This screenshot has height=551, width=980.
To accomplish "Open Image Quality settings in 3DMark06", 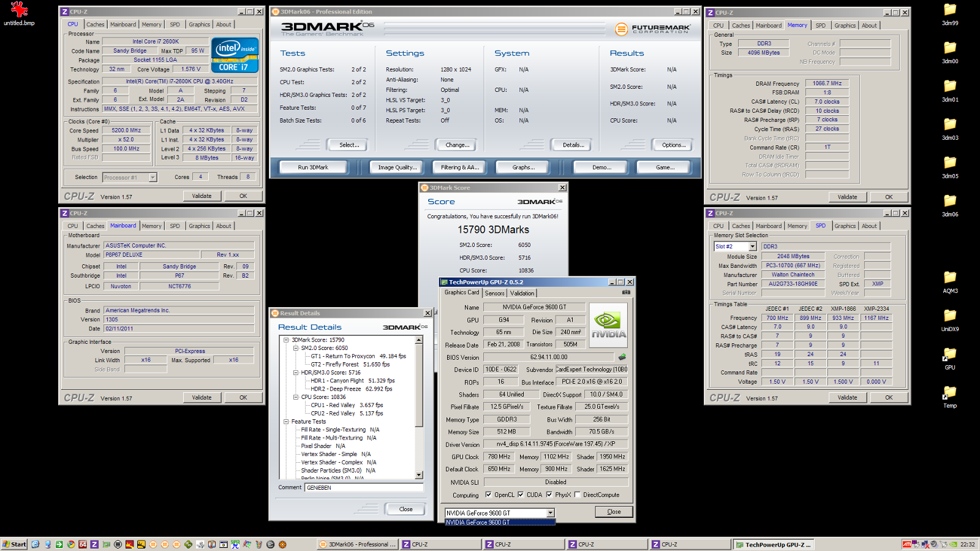I will coord(398,167).
